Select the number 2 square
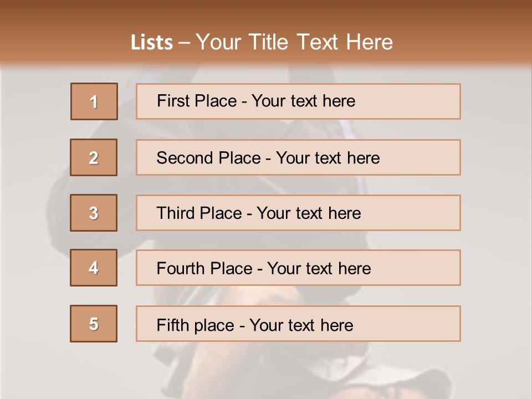Screen dimensions: 532x399 pos(94,157)
